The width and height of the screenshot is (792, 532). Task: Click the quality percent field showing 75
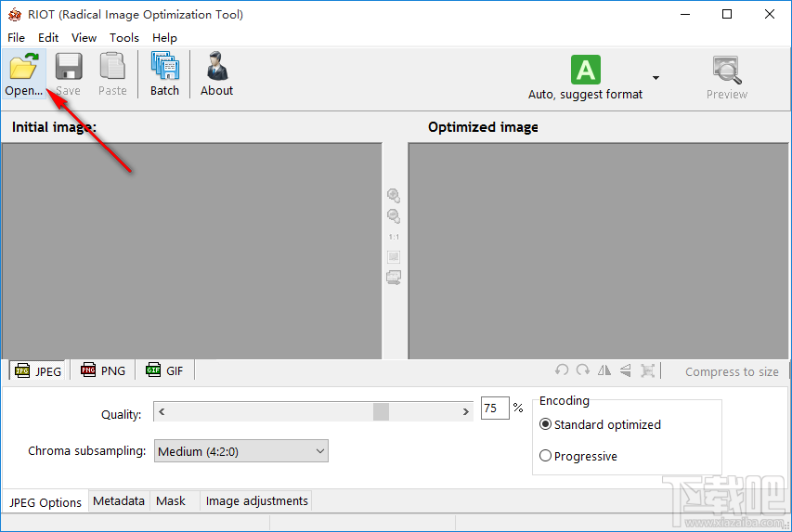point(495,409)
